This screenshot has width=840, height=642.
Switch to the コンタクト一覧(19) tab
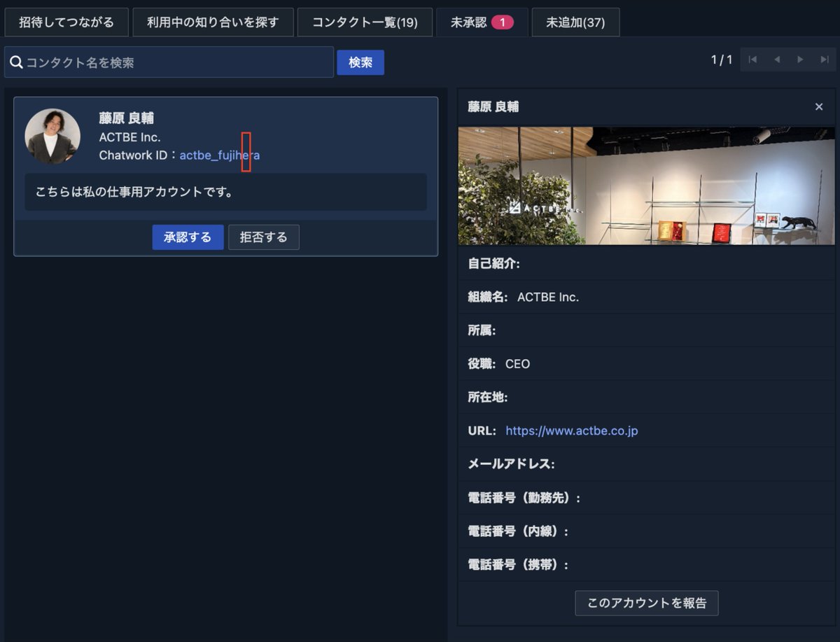(x=365, y=22)
